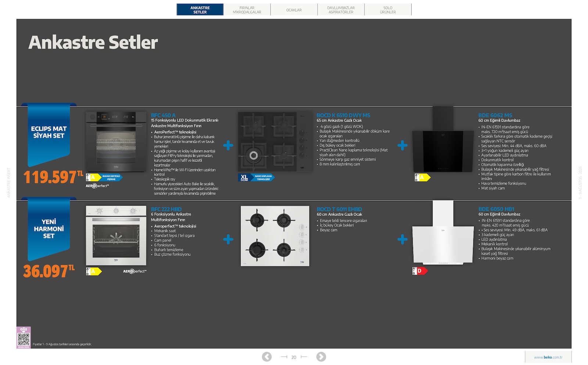Go to the next catalog page arrow
Viewport: 588px width, 365px height.
coord(321,357)
